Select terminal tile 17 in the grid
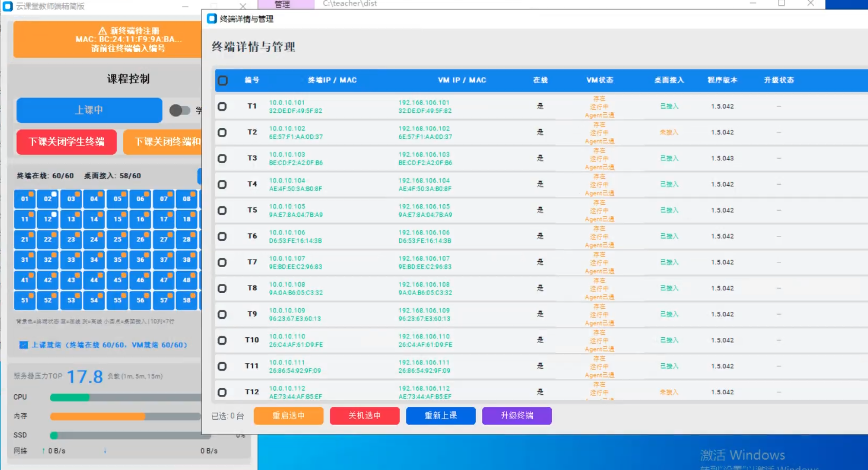Screen dimensions: 868x470 [x=164, y=219]
